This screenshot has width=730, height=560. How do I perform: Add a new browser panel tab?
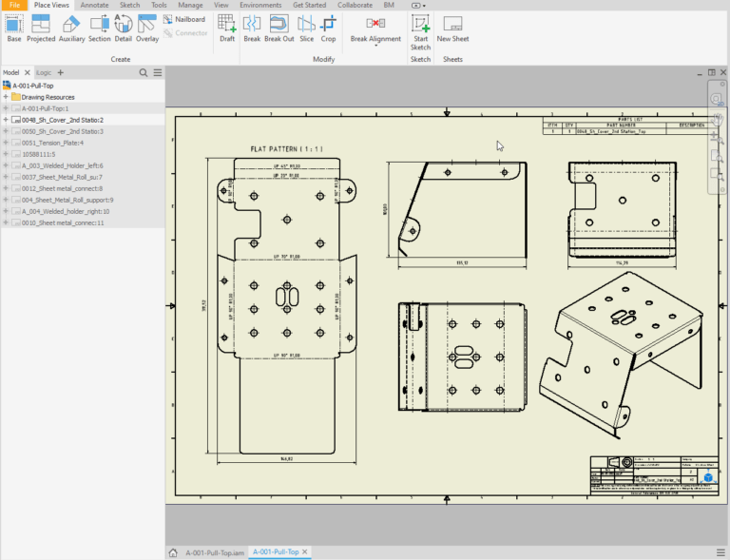coord(61,72)
